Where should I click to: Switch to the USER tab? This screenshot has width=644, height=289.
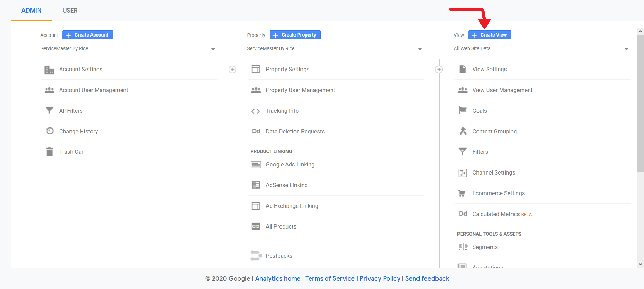(x=70, y=11)
